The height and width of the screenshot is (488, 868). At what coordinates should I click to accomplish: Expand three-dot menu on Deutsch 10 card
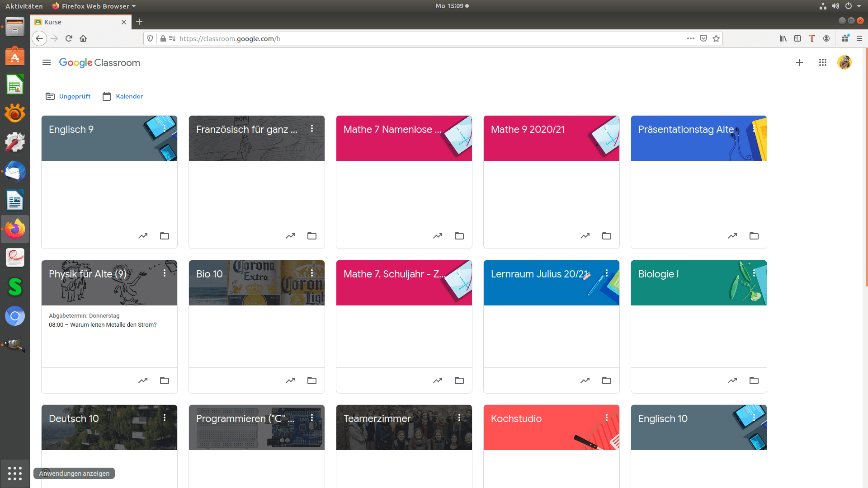165,418
